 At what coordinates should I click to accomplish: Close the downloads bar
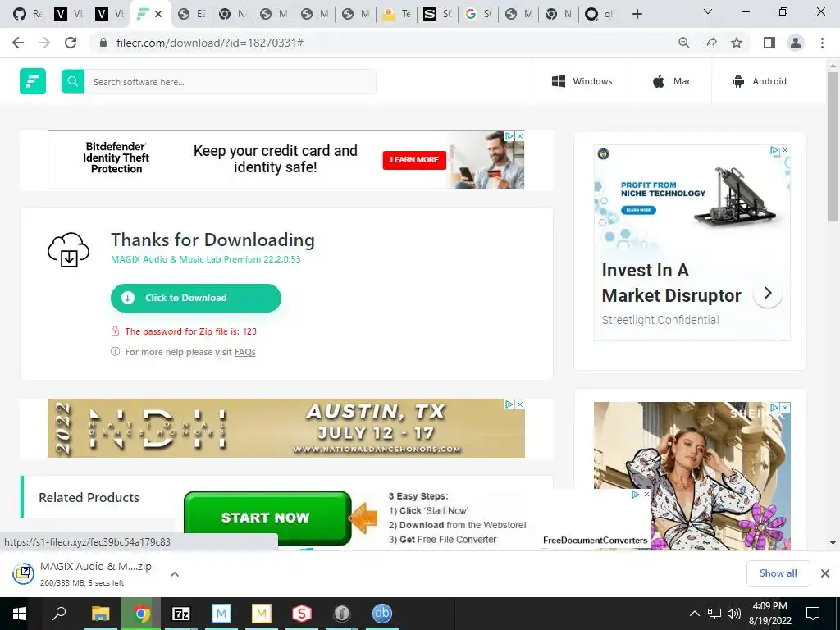tap(825, 573)
